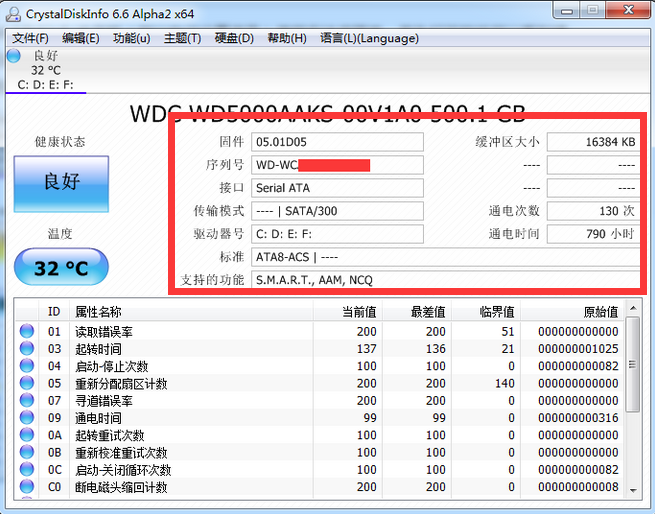
Task: Click the disk status orb beside 良好 at top
Action: 14,56
